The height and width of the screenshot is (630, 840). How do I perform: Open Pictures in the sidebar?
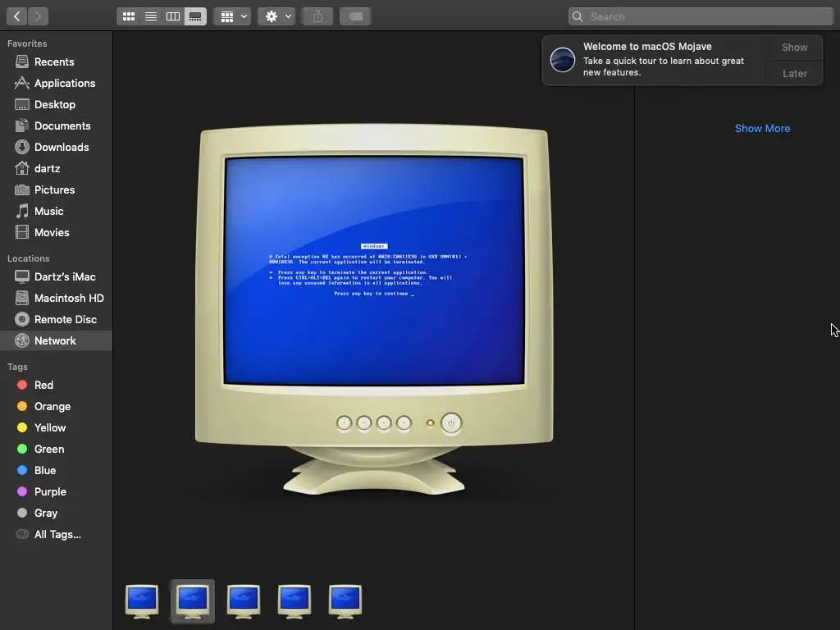[56, 189]
